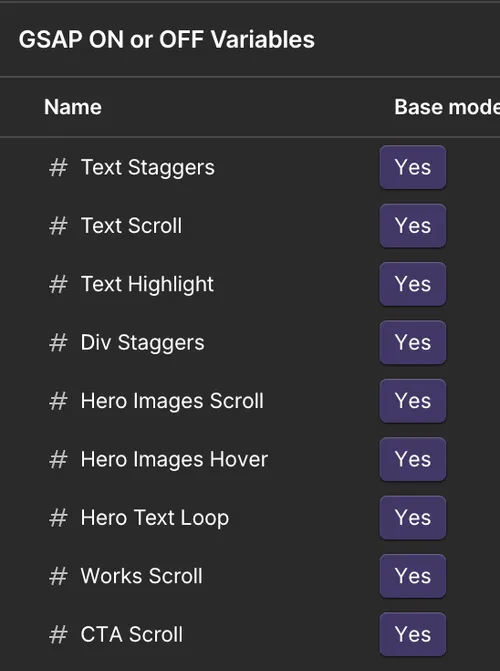Toggle the Yes value for Text Highlight

coord(413,284)
